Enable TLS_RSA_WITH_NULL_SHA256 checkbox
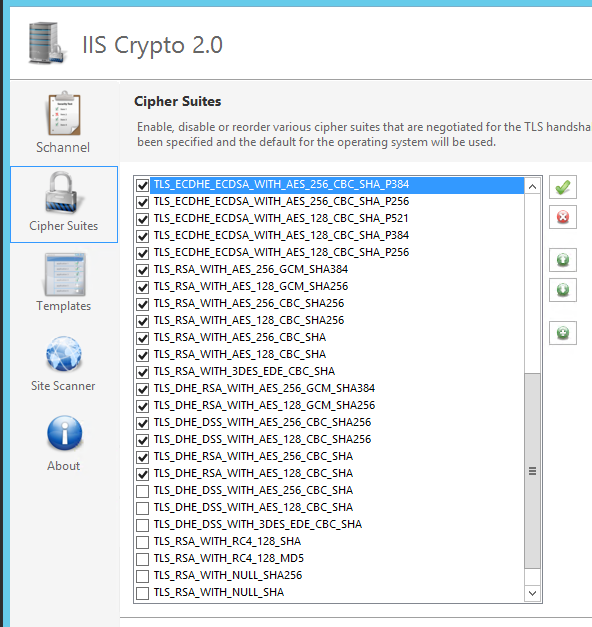592x627 pixels. 142,576
